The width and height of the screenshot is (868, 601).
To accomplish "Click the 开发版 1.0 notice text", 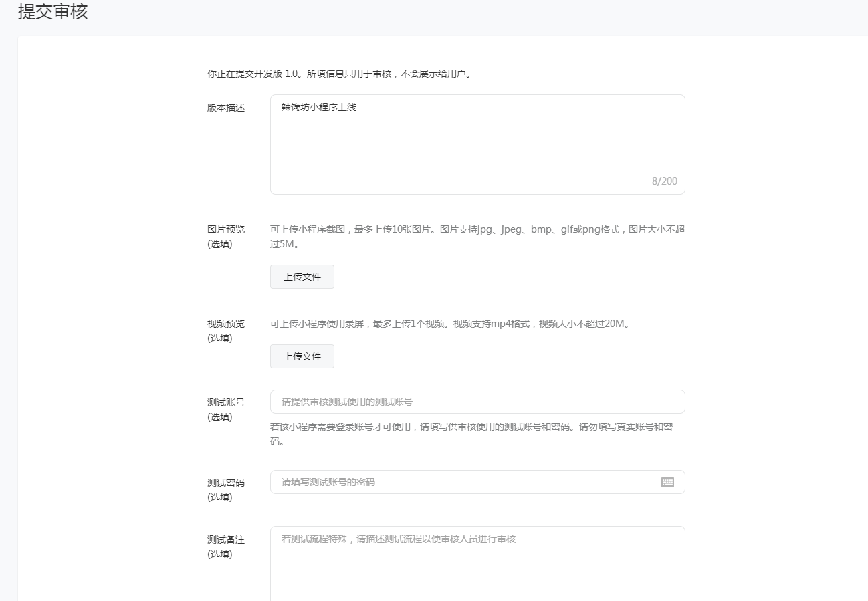I will (339, 74).
